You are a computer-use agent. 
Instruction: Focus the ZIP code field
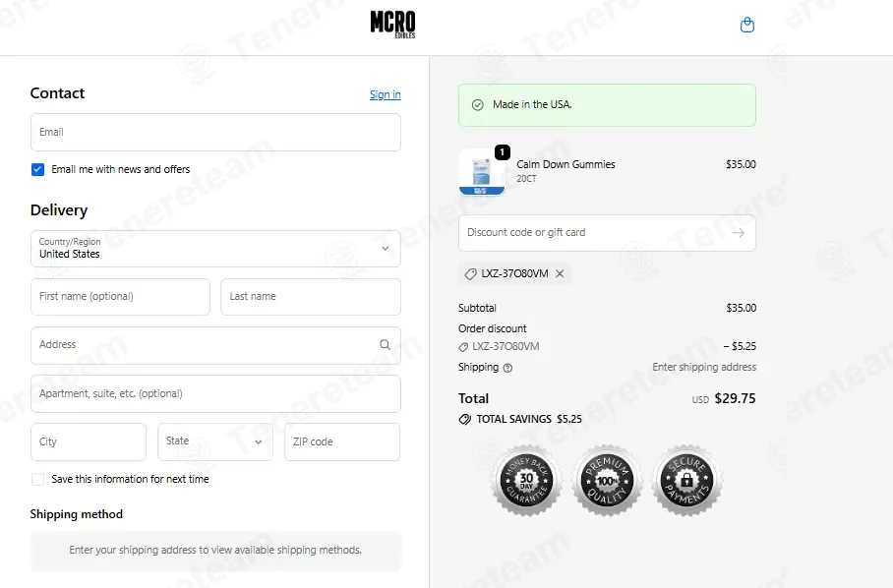coord(342,441)
